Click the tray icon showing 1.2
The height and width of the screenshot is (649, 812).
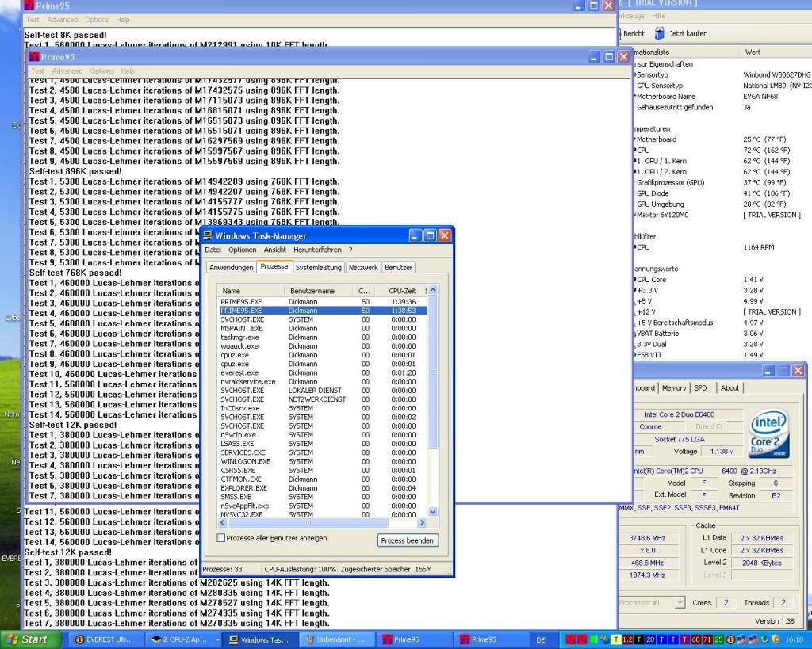coord(628,639)
